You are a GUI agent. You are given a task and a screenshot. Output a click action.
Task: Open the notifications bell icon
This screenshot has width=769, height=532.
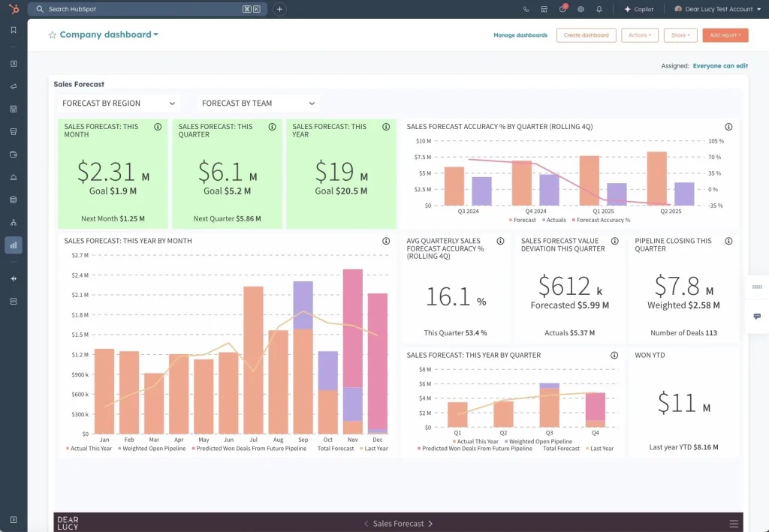click(x=597, y=9)
